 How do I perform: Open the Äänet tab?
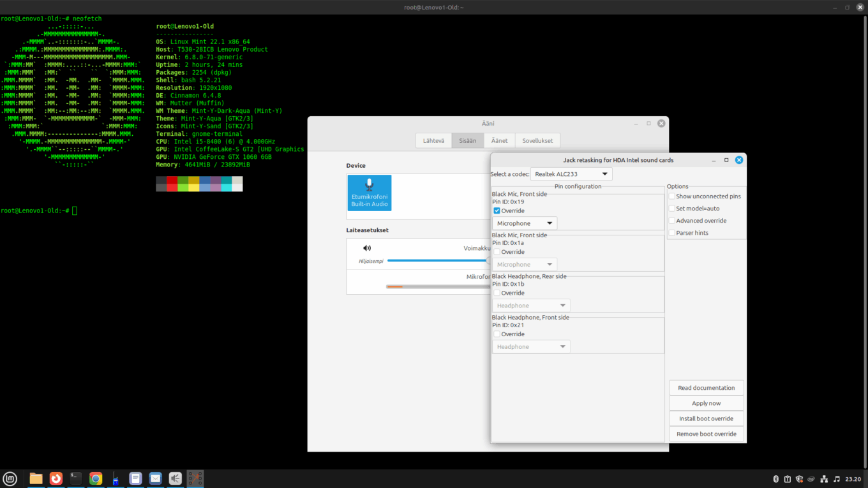pos(499,140)
